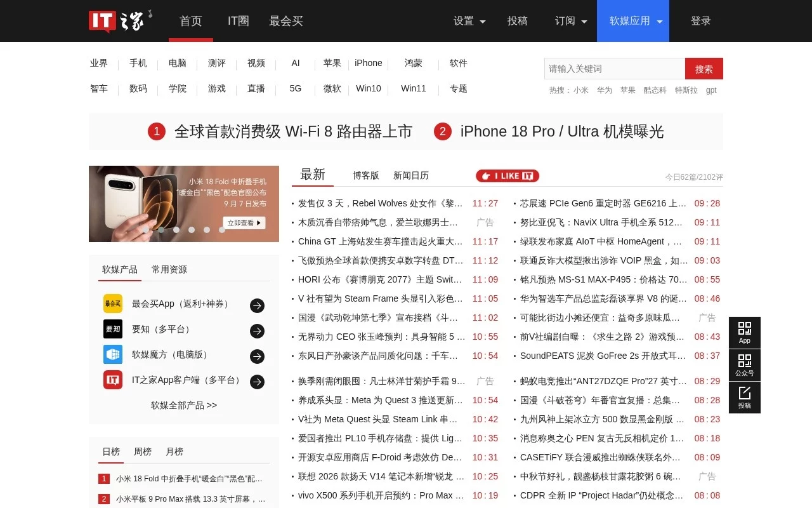Click arrow beside 要知（多平台）

[257, 331]
